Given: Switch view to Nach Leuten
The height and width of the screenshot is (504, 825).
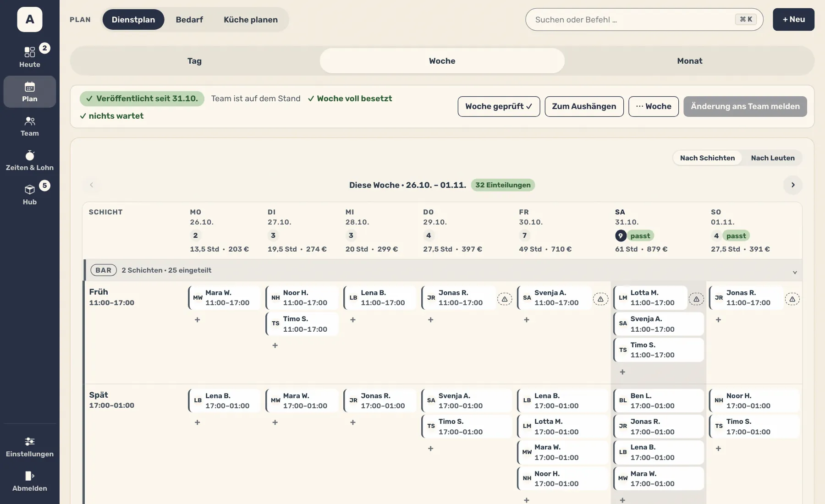Looking at the screenshot, I should 773,158.
